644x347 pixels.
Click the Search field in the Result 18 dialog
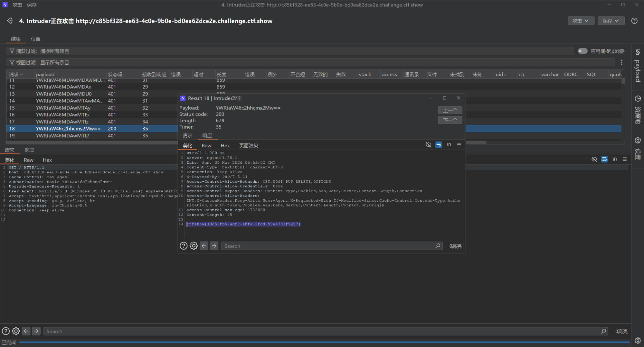328,246
